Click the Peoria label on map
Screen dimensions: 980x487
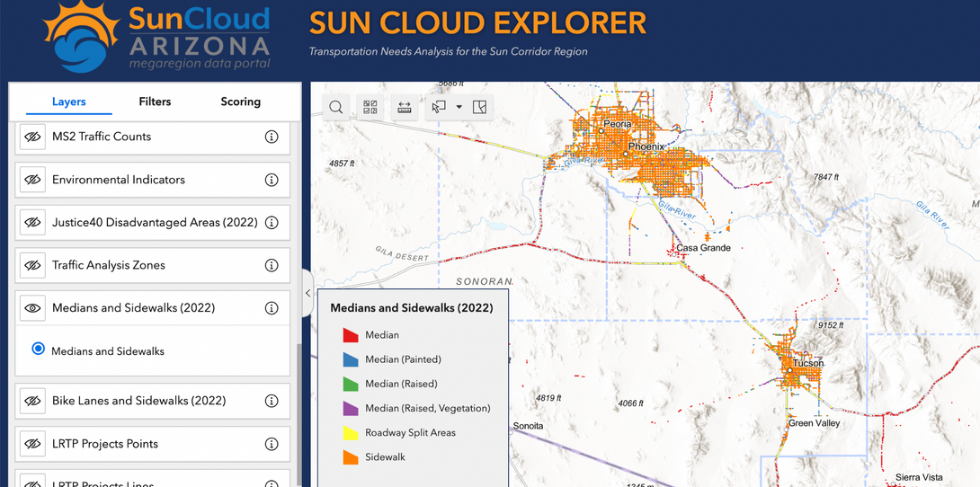click(x=618, y=124)
